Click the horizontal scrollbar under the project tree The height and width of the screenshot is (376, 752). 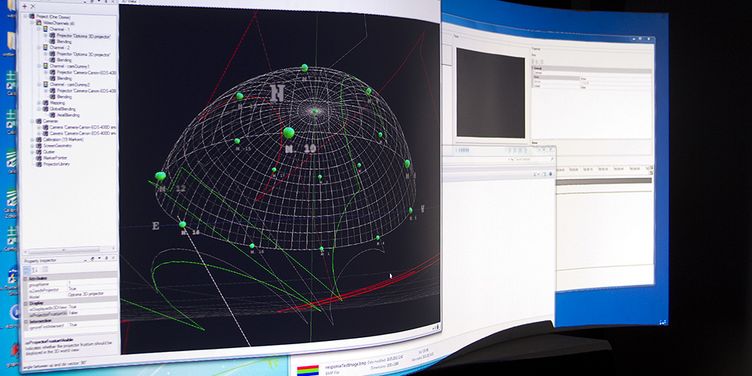coord(64,250)
